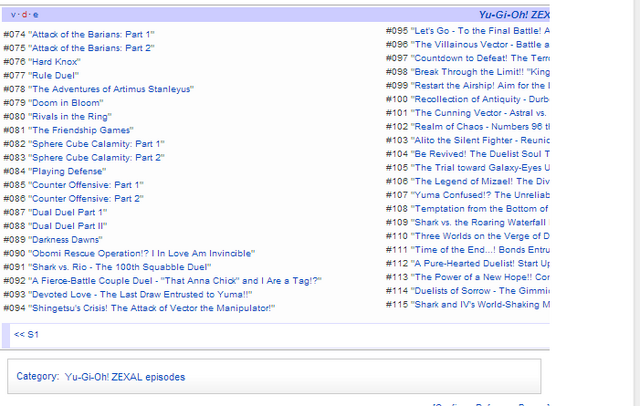The image size is (640, 406).
Task: Open episode 115 Shark and IV's World-Shaking
Action: (x=480, y=304)
